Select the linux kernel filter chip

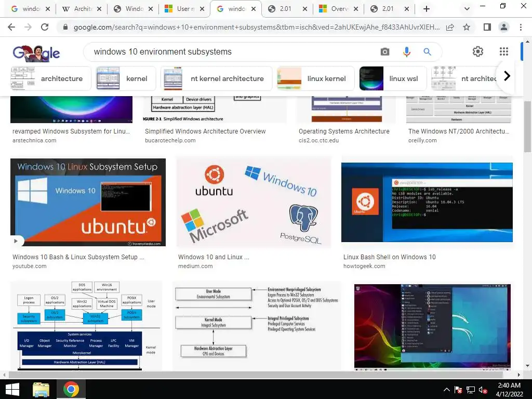tap(315, 78)
